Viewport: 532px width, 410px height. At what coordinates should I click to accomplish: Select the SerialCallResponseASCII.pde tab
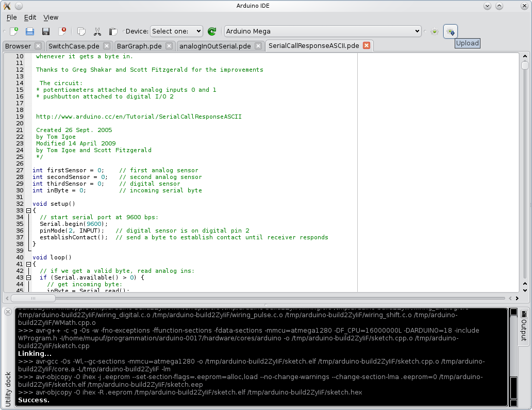point(314,46)
